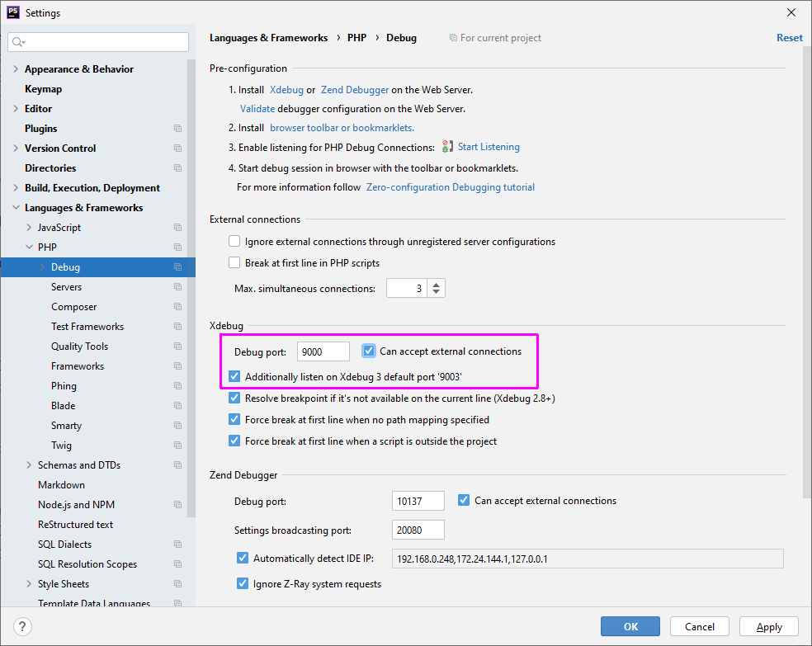This screenshot has width=812, height=646.
Task: Click the Start Listening phone icon
Action: (x=447, y=147)
